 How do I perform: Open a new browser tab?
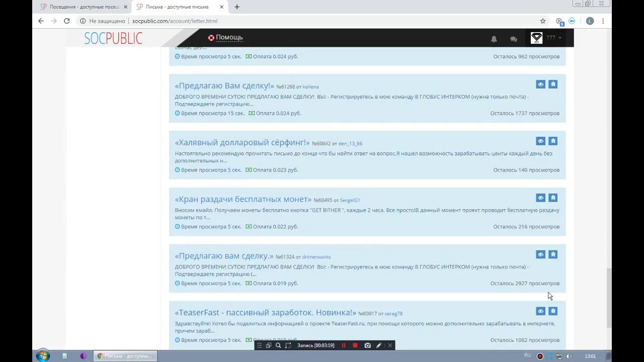237,7
